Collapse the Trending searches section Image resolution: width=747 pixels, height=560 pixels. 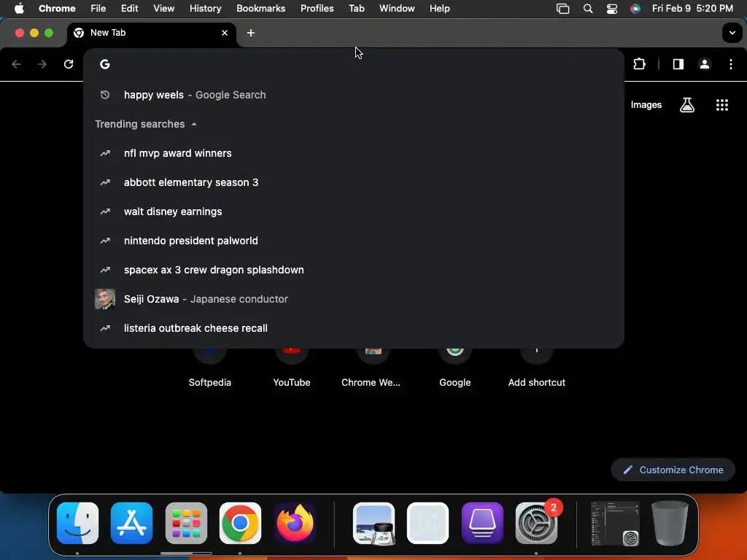click(194, 124)
